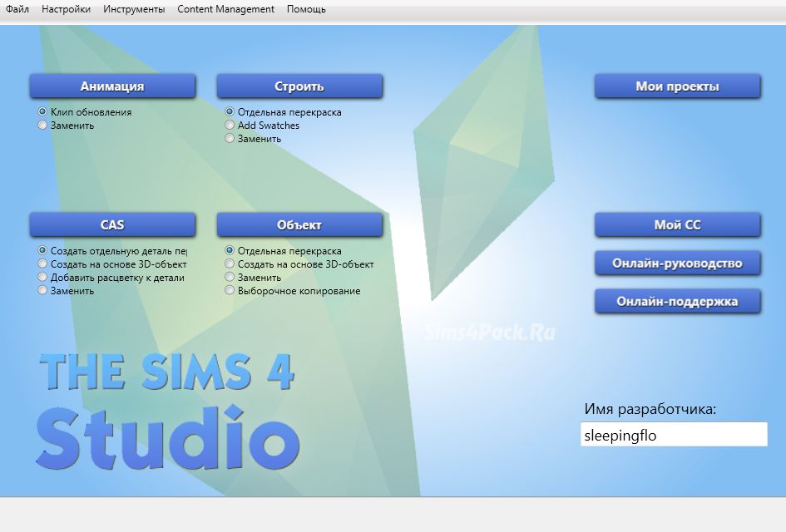The height and width of the screenshot is (532, 786).
Task: Click the Анимация button
Action: [x=112, y=86]
